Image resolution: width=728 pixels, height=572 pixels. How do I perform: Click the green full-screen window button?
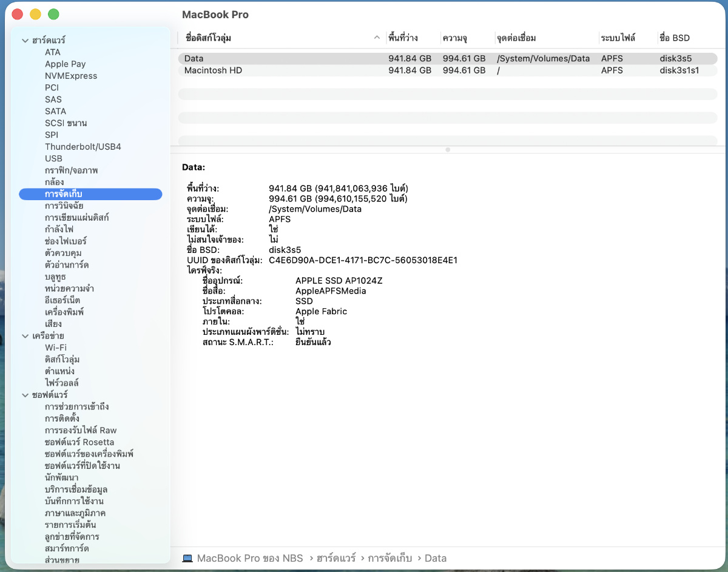tap(53, 14)
